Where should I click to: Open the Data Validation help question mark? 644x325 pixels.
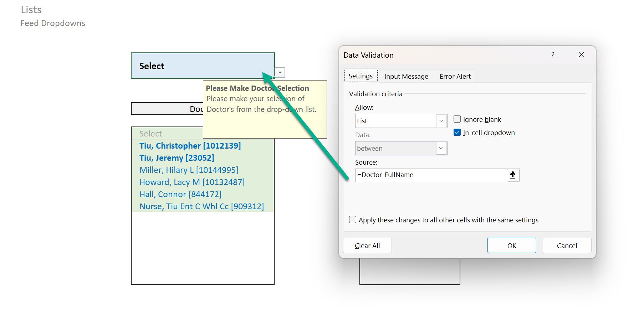(x=553, y=55)
